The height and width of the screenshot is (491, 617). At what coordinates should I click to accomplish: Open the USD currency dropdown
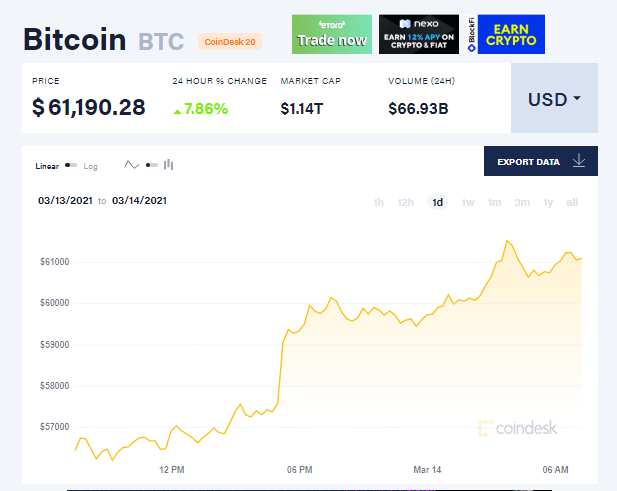point(554,98)
